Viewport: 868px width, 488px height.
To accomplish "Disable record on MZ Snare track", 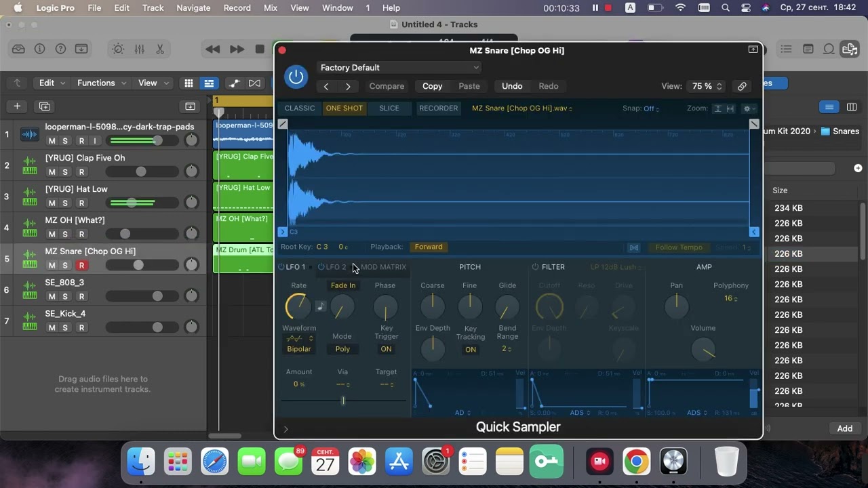I will tap(81, 266).
